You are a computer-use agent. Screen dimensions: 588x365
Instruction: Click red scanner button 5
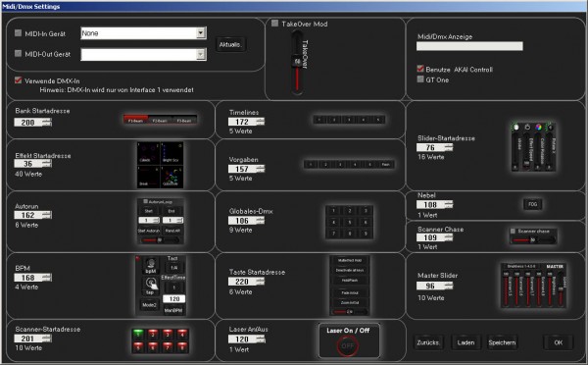pos(138,346)
